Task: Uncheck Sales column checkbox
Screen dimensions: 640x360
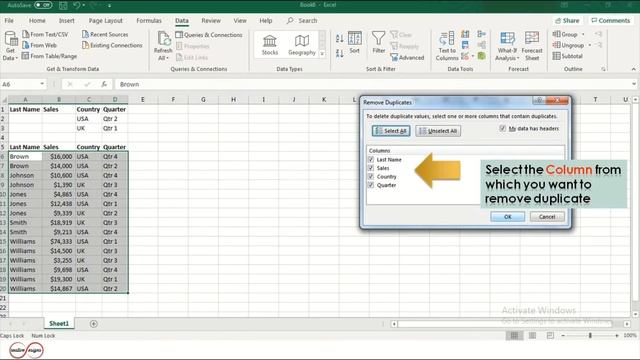Action: point(371,168)
